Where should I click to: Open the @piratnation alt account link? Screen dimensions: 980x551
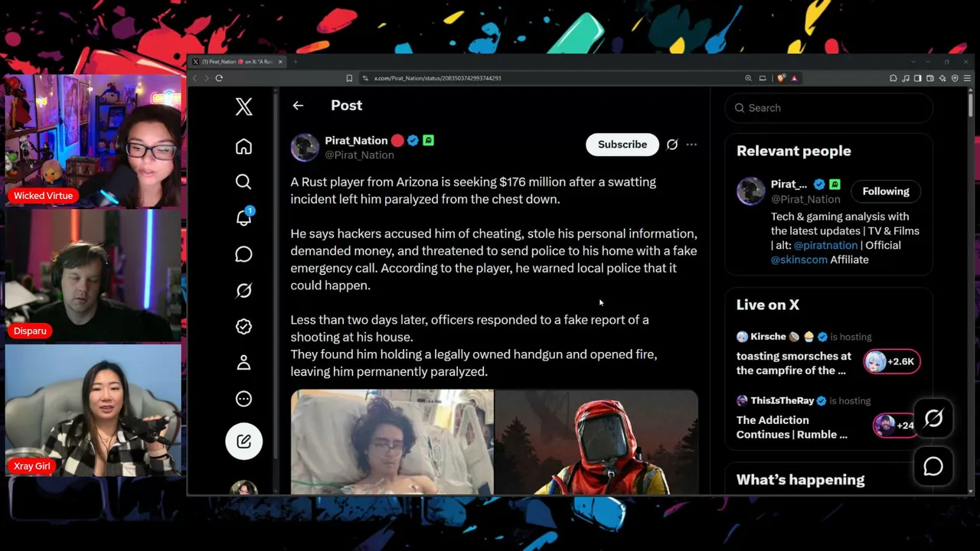(x=825, y=245)
